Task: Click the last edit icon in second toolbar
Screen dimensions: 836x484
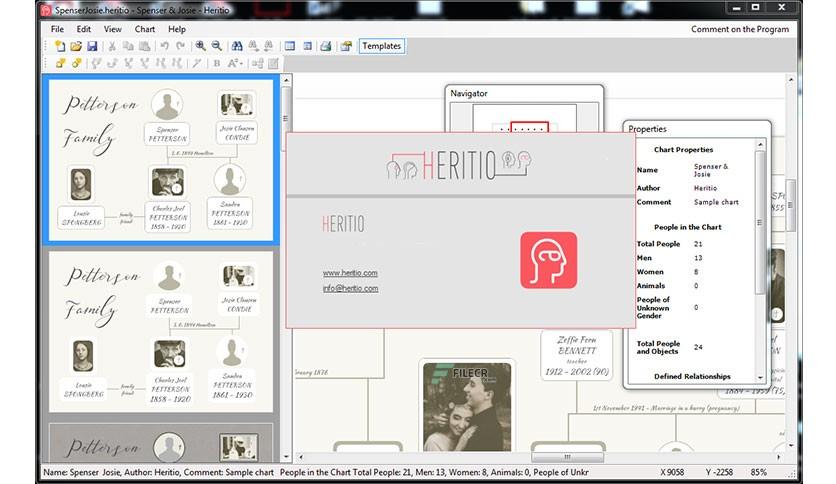Action: tap(274, 63)
